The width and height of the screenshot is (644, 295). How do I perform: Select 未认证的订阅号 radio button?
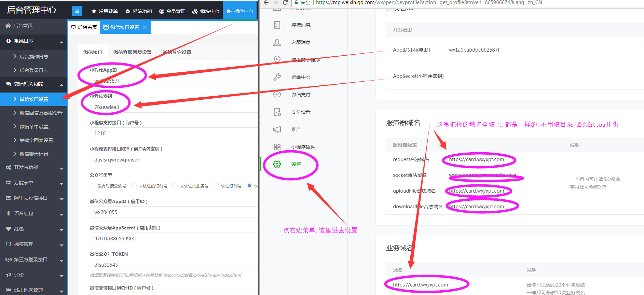(x=134, y=186)
